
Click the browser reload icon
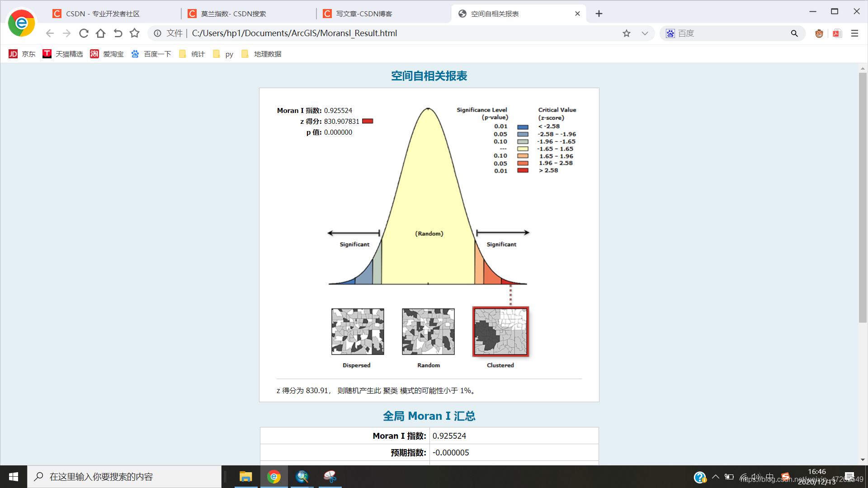tap(84, 33)
